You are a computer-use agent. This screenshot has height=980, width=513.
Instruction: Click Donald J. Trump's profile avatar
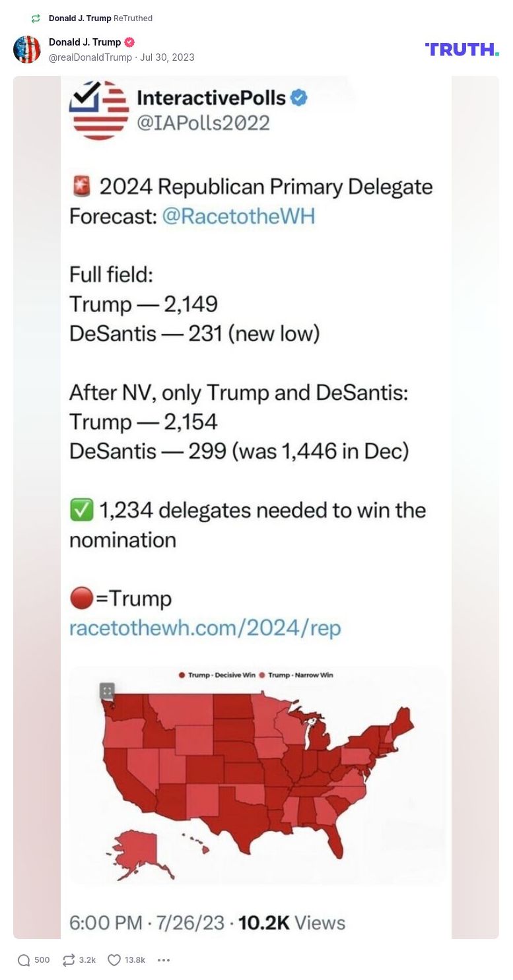click(27, 49)
